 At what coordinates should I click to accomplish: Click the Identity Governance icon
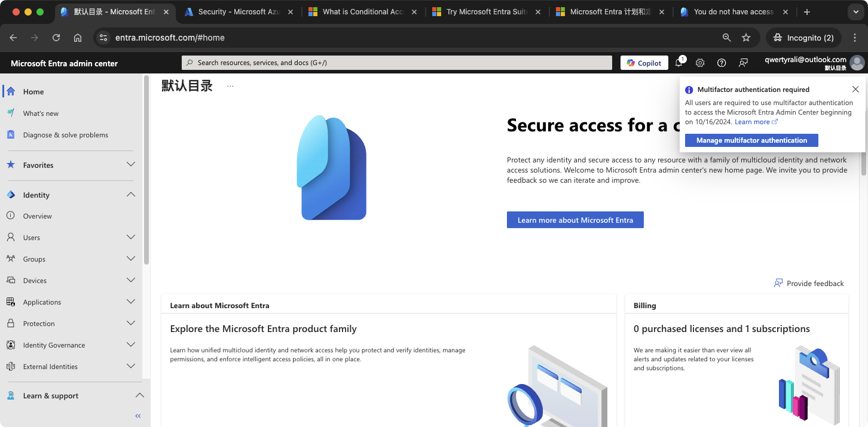[11, 345]
